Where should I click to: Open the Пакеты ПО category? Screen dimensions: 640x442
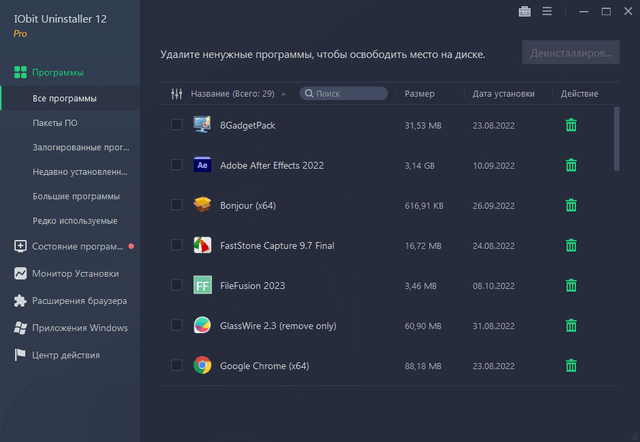(x=56, y=123)
